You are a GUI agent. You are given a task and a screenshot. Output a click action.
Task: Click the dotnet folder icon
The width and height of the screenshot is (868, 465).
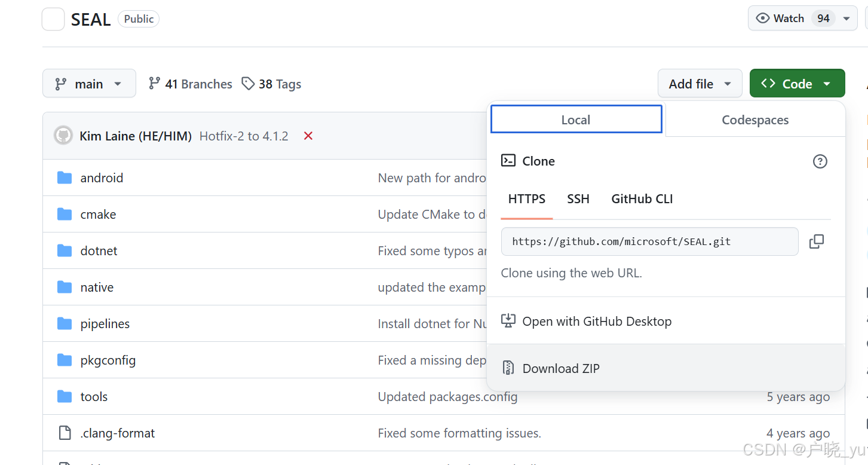[65, 250]
